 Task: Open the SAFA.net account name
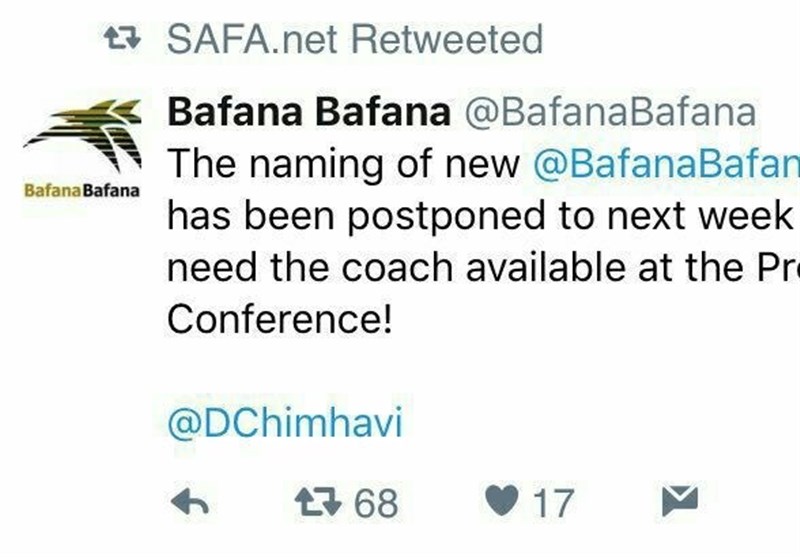click(x=254, y=40)
